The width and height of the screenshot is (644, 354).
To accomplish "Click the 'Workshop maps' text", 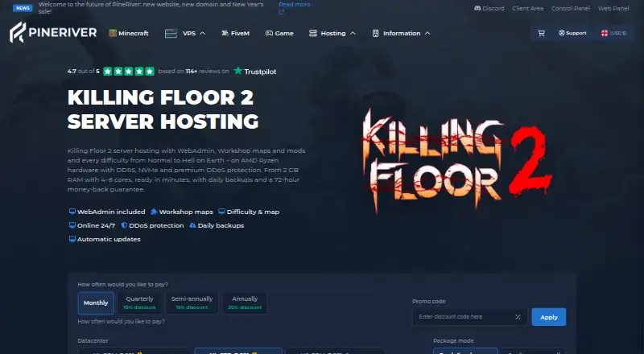I will pyautogui.click(x=186, y=212).
